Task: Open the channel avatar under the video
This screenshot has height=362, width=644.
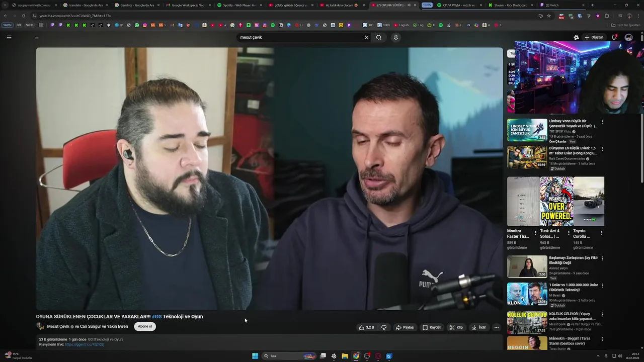Action: [40, 326]
